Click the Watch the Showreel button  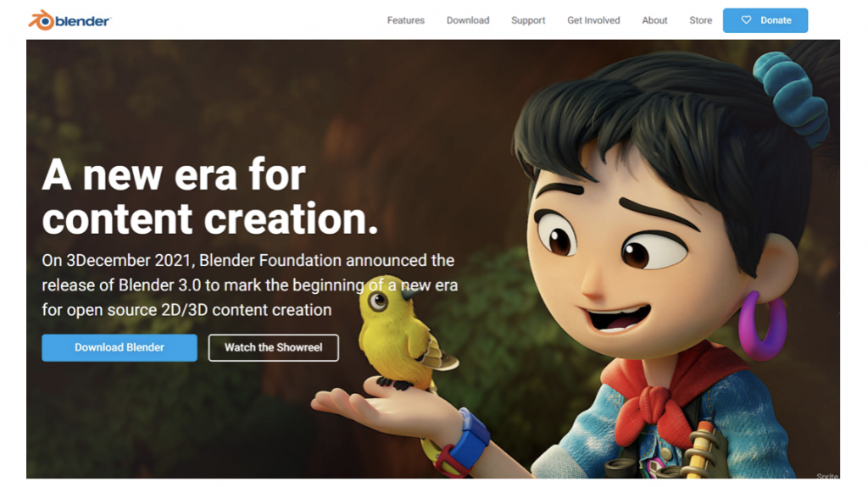click(x=274, y=347)
